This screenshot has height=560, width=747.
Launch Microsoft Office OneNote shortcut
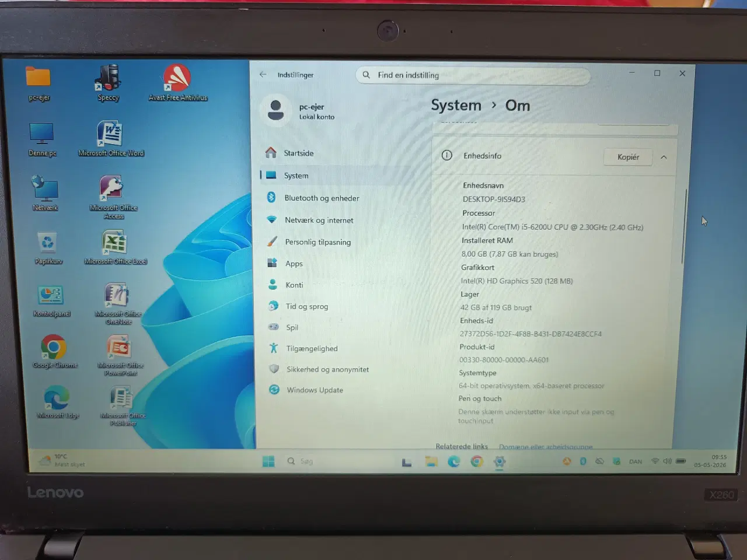[x=118, y=303]
